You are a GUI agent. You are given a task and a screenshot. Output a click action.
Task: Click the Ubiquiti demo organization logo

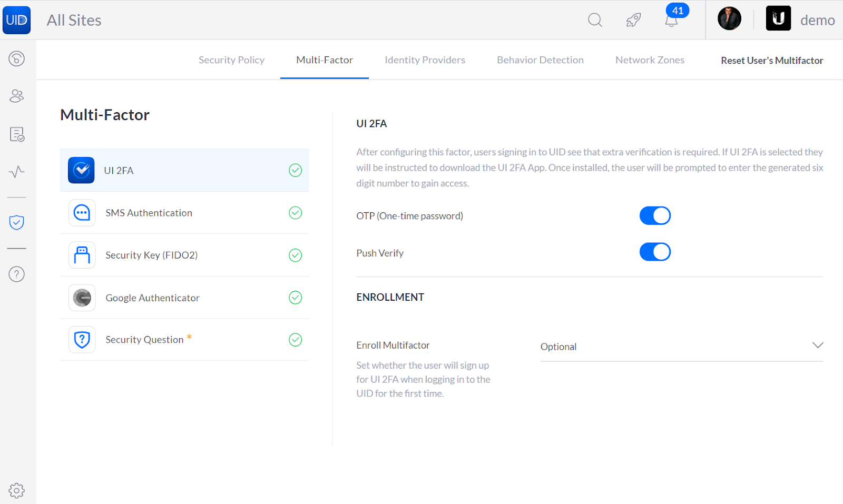click(778, 18)
